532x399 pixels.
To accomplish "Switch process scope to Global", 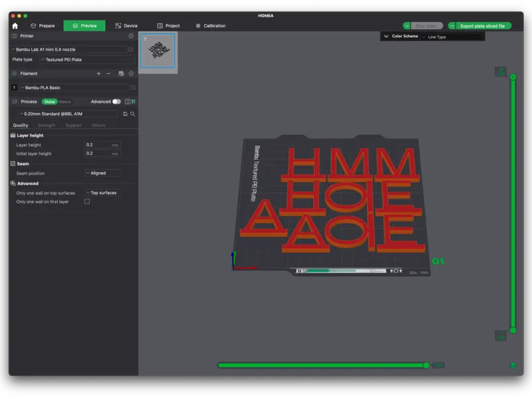I will coord(49,102).
